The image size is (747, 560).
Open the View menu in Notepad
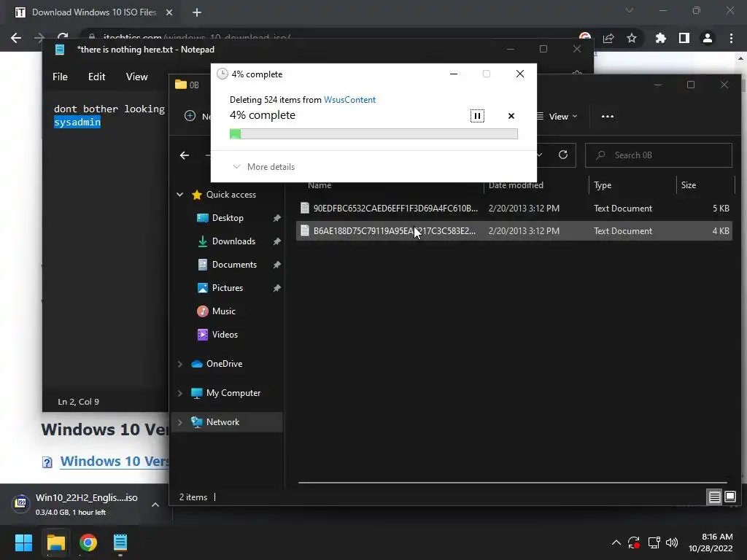[136, 77]
